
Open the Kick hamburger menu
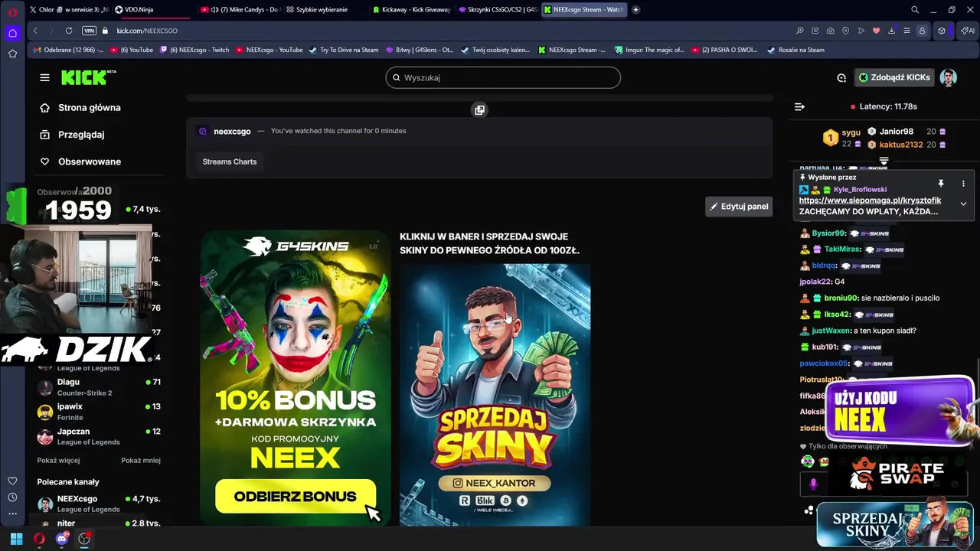point(44,77)
